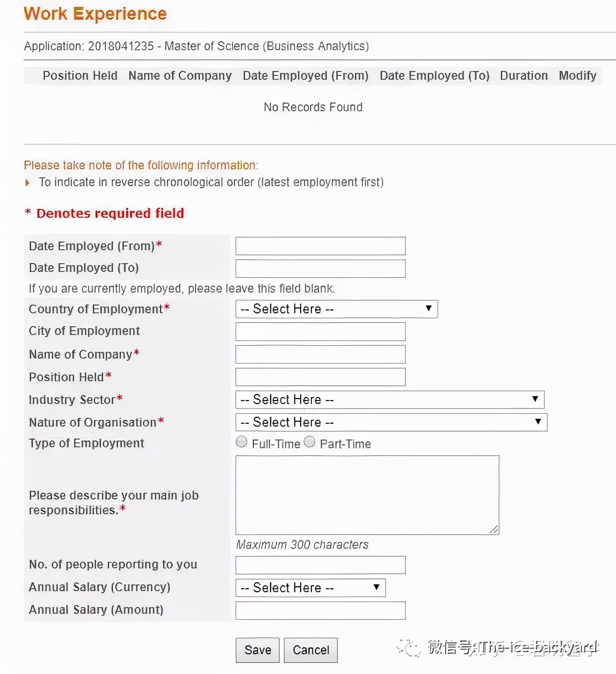Click the Modify column header

[578, 76]
